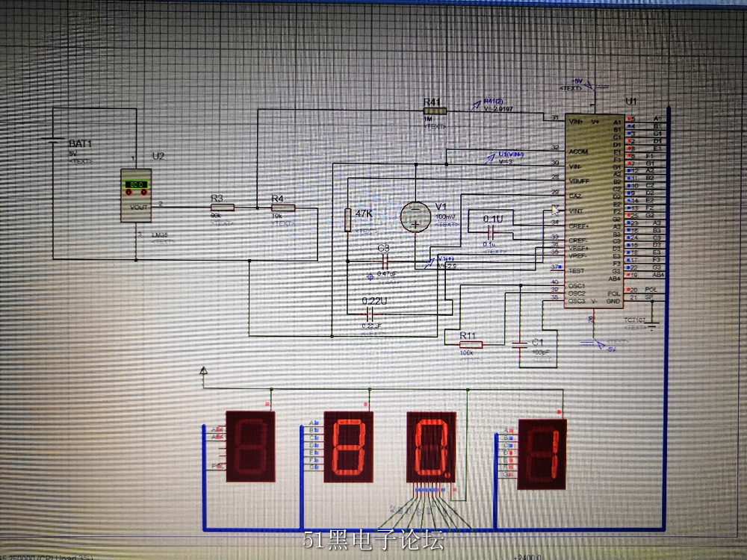Viewport: 747px width, 560px height.
Task: Select the 0.22U capacitor symbol
Action: pyautogui.click(x=369, y=314)
